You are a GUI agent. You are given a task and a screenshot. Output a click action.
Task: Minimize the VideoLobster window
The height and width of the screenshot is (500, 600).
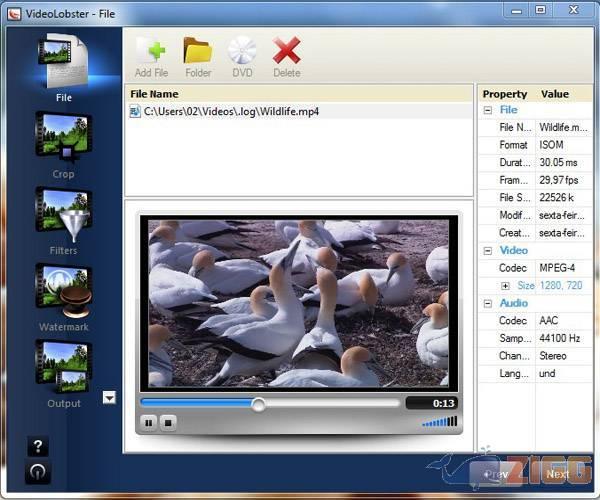(517, 11)
